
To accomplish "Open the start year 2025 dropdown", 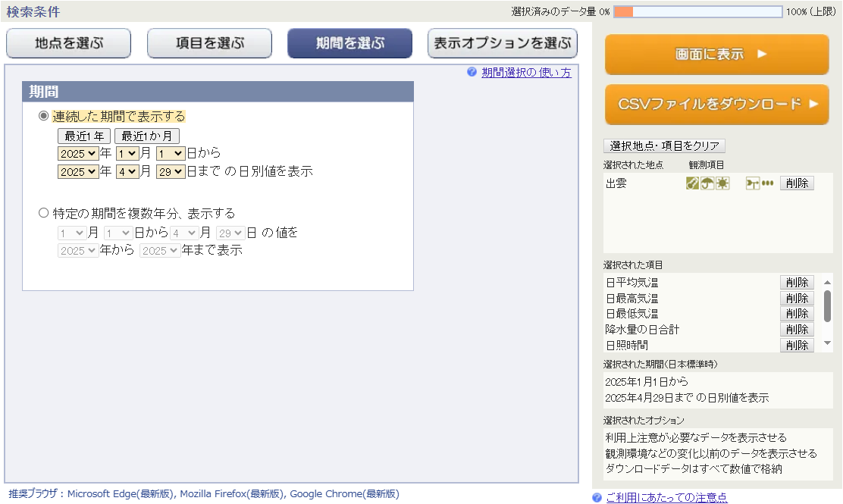I will tap(78, 153).
